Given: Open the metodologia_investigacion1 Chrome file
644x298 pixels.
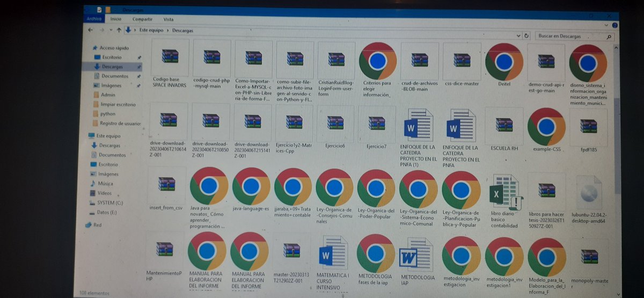Looking at the screenshot, I should point(504,262).
